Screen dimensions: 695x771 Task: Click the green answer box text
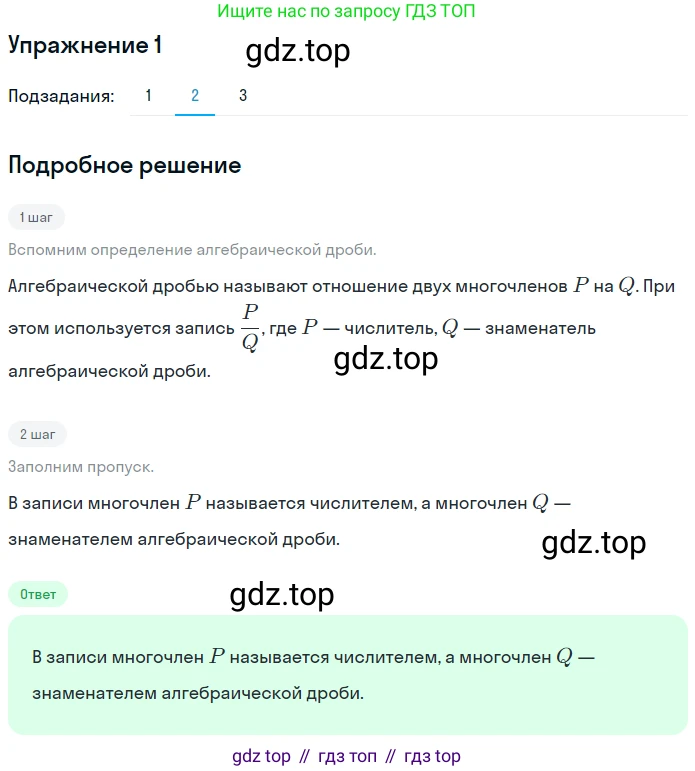pyautogui.click(x=313, y=674)
